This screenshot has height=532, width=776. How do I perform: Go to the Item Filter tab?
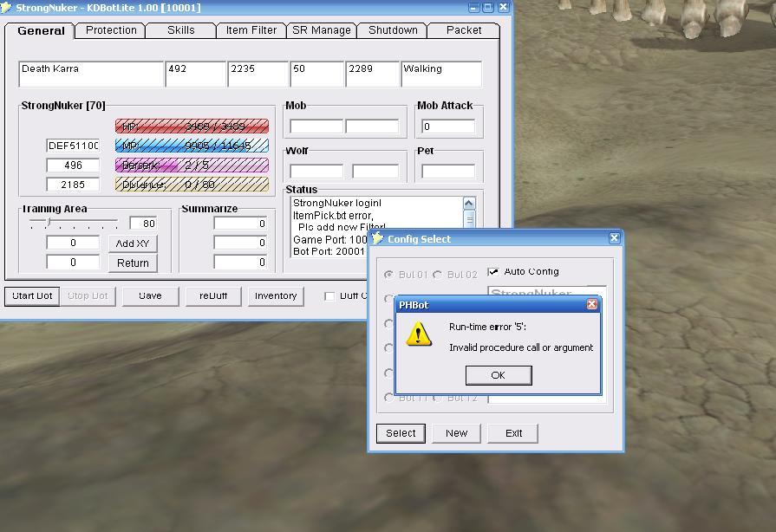pyautogui.click(x=251, y=30)
